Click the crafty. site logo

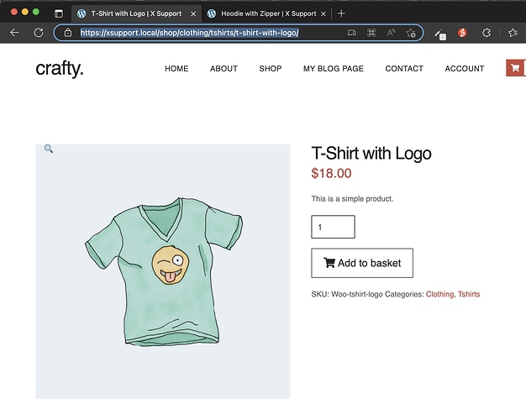[x=60, y=69]
